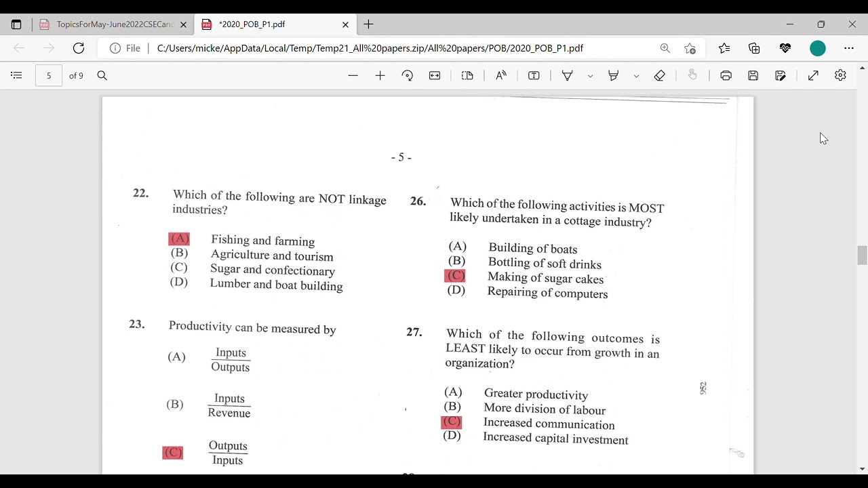The image size is (868, 488).
Task: Save the PDF as a copy
Action: click(x=781, y=75)
